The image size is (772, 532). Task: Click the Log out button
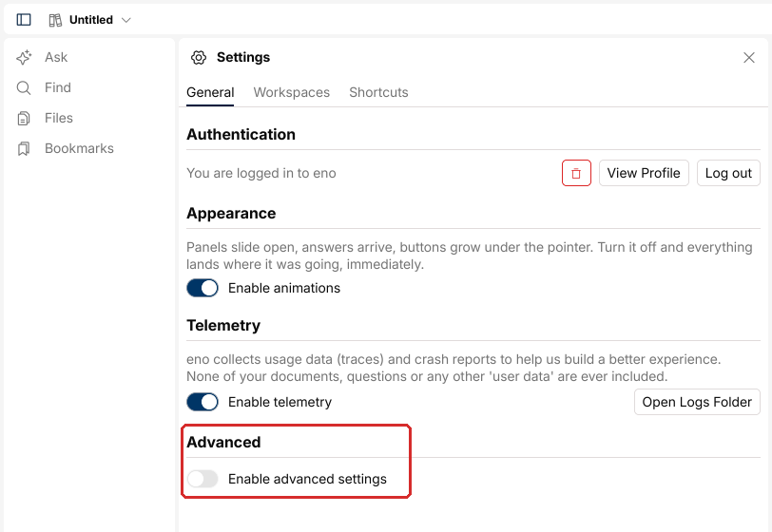(728, 173)
